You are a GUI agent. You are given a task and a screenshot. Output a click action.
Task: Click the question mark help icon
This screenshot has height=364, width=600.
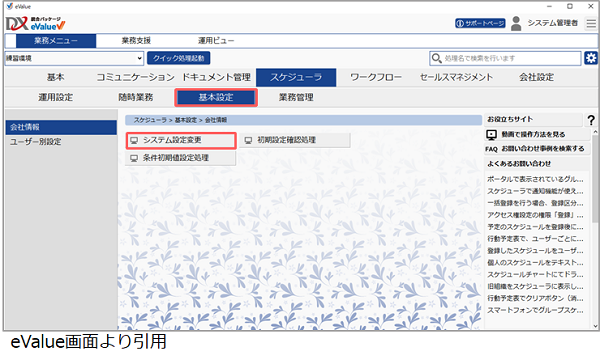(591, 120)
